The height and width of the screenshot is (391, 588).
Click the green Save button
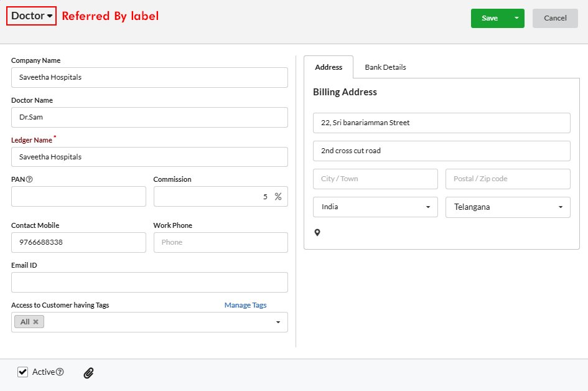(490, 18)
